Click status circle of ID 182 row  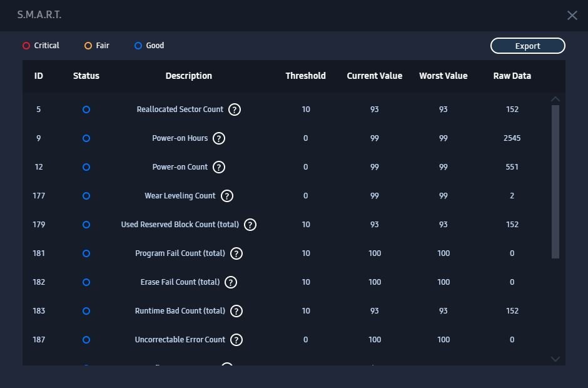86,282
